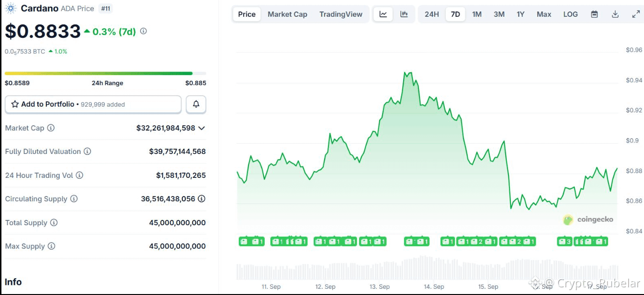Click the $39,757,144,568 valuation value
Screen dimensions: 644x295
(177, 152)
